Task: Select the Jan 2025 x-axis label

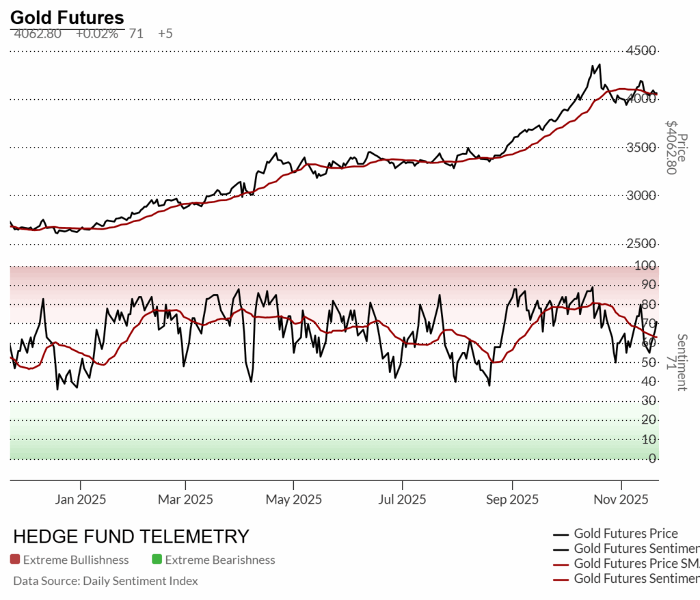Action: click(81, 500)
